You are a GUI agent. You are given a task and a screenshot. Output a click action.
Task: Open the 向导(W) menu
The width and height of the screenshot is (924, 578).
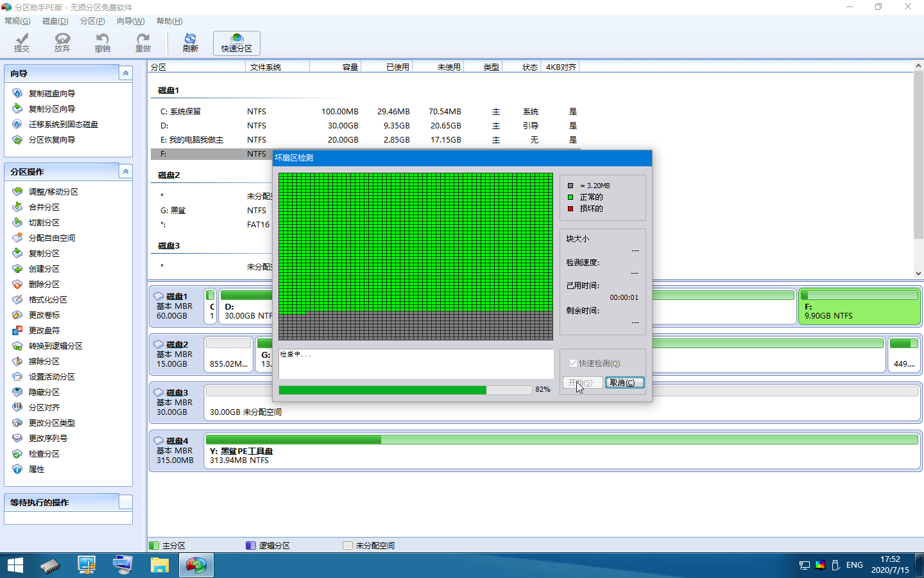point(130,21)
